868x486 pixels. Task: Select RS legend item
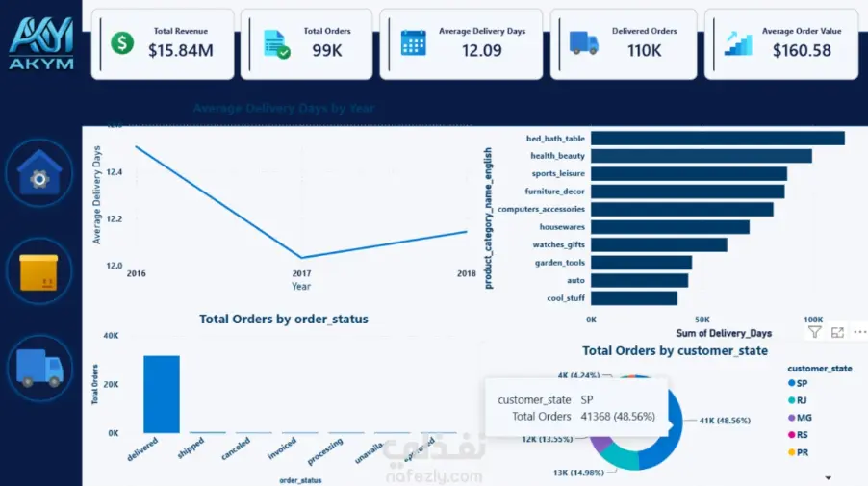798,435
